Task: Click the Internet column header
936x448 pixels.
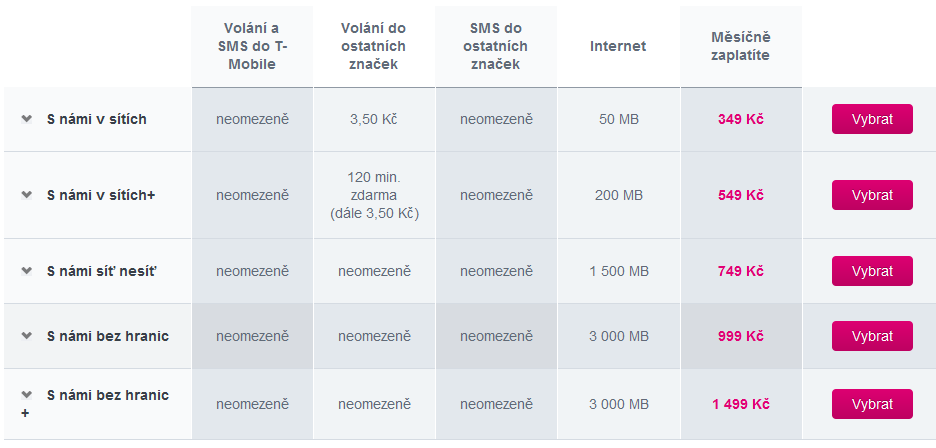Action: click(618, 46)
